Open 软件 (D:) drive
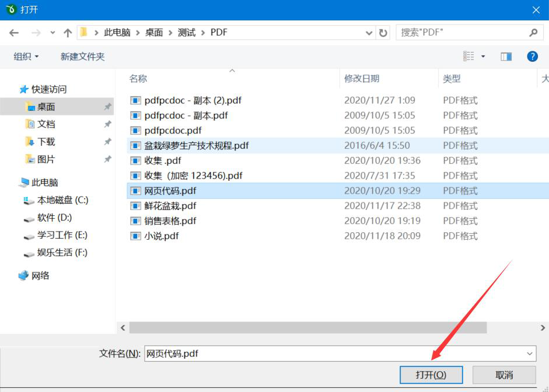 coord(54,218)
